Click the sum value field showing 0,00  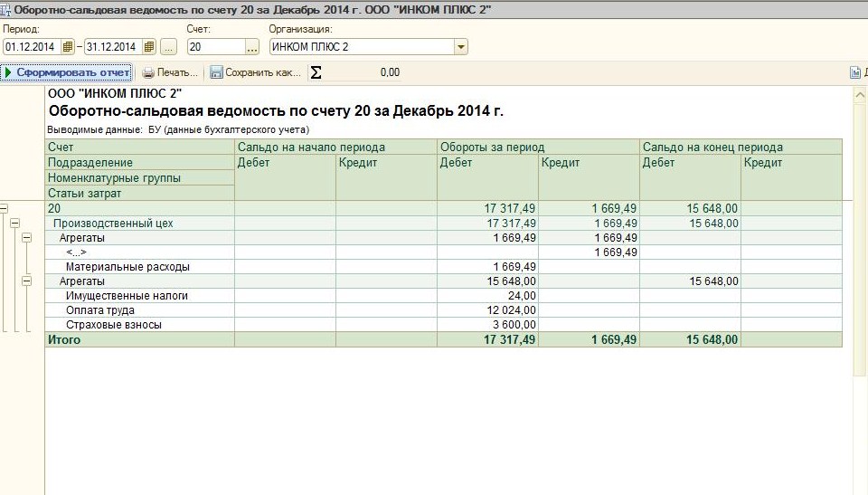point(363,72)
